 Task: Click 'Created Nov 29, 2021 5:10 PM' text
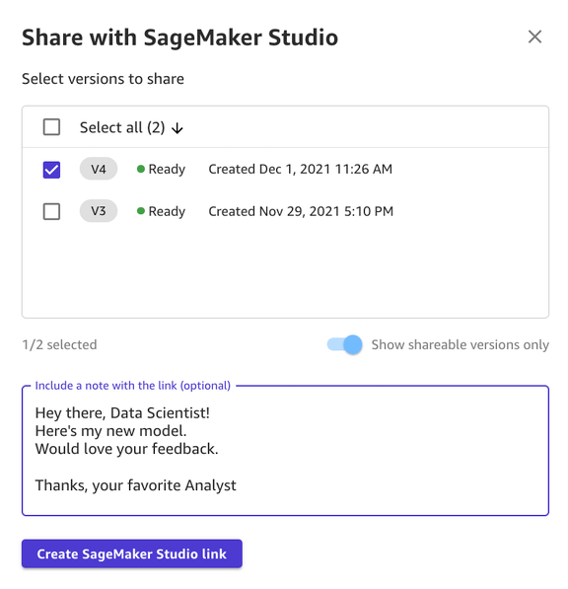point(301,211)
